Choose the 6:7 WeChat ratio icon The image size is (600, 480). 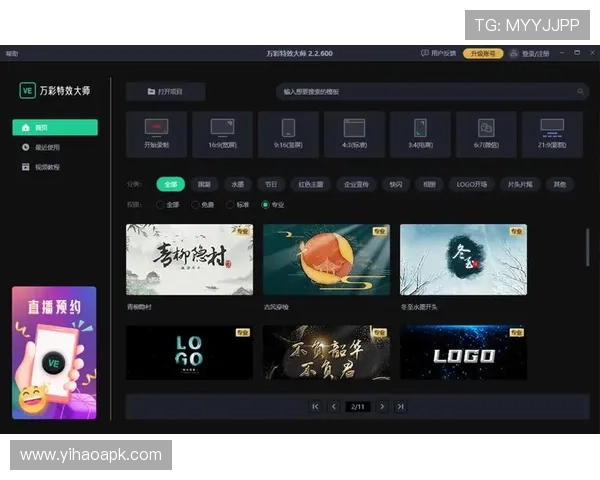(x=486, y=128)
